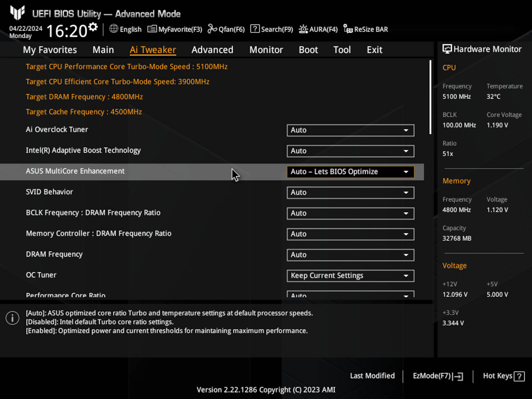Viewport: 532px width, 399px height.
Task: Expand BCLK Frequency : DRAM Frequency Ratio dropdown
Action: [x=351, y=213]
